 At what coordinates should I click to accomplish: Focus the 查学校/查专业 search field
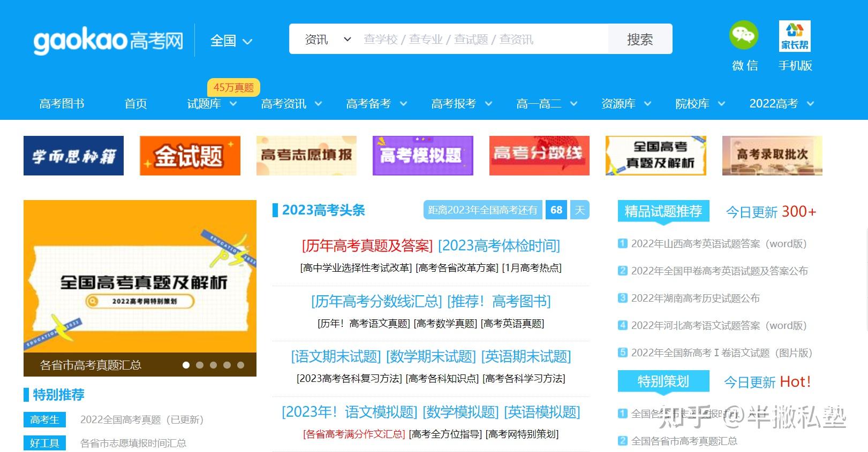[x=482, y=39]
